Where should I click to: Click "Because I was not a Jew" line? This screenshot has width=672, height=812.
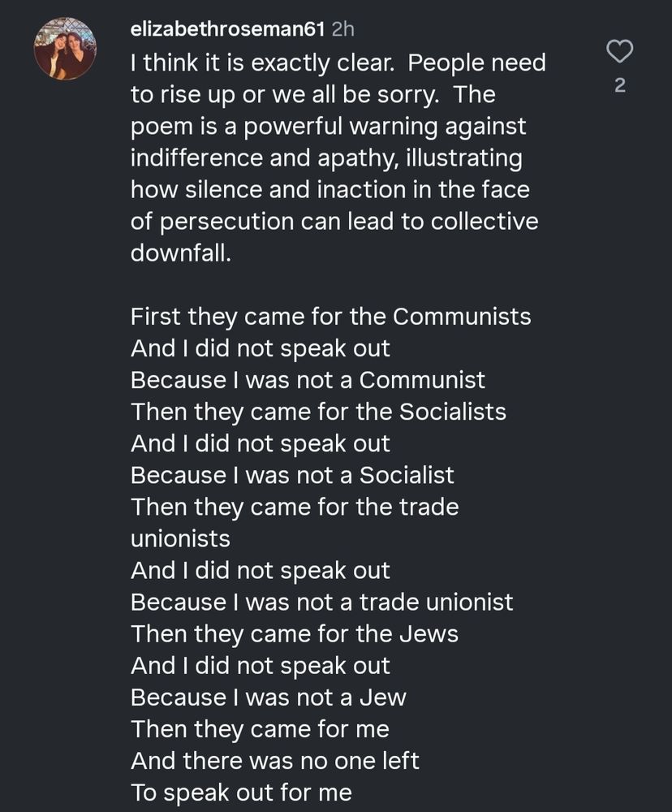(x=268, y=698)
